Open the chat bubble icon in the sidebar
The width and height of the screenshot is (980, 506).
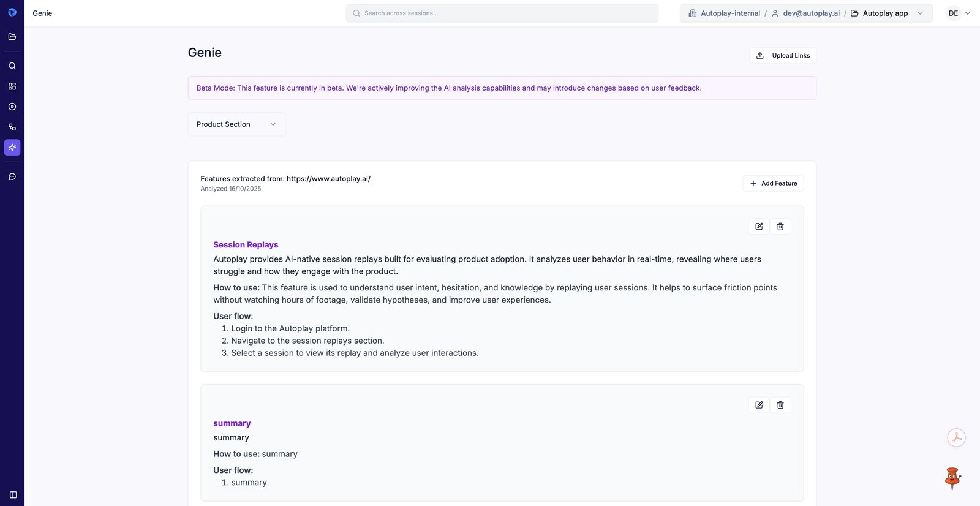[12, 177]
